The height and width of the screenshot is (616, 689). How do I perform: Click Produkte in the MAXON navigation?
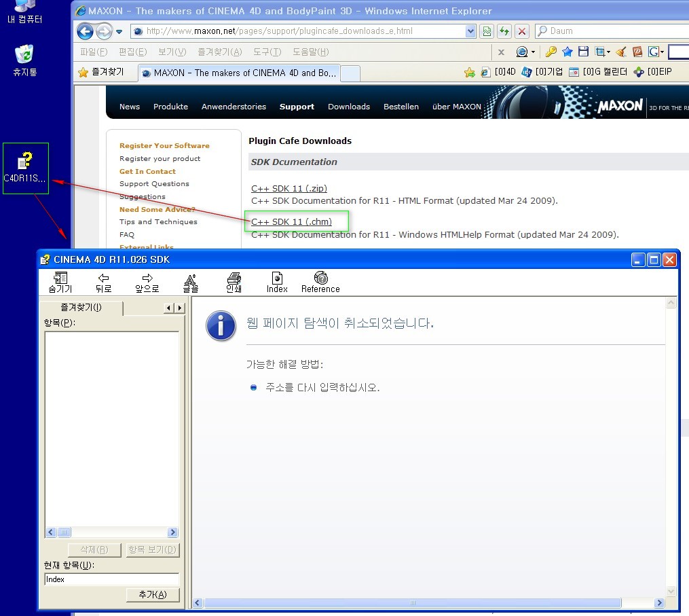click(170, 107)
